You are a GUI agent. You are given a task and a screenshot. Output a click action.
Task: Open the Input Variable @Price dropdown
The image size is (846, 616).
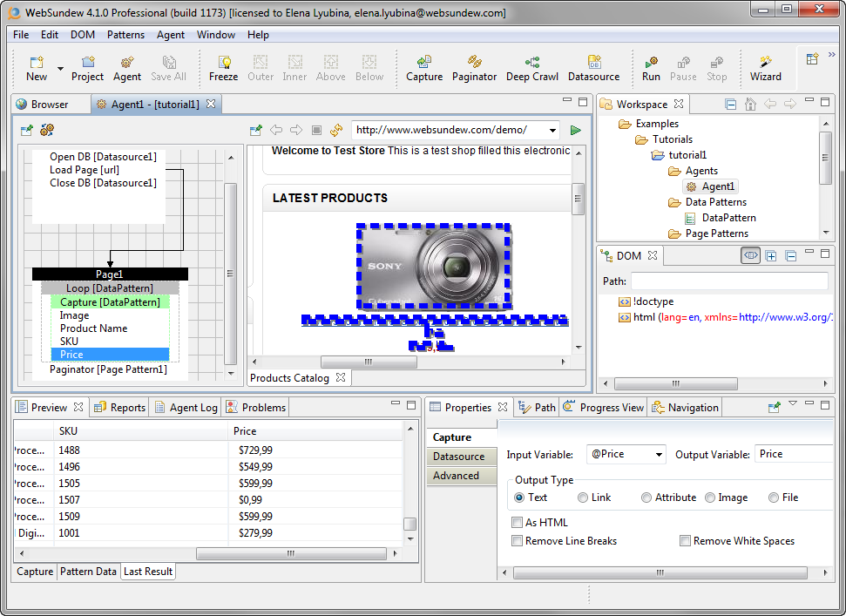658,454
